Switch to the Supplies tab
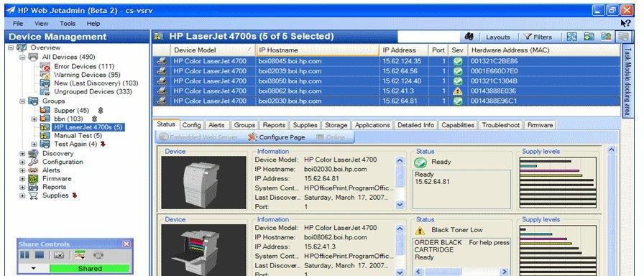The image size is (644, 276). pos(305,125)
